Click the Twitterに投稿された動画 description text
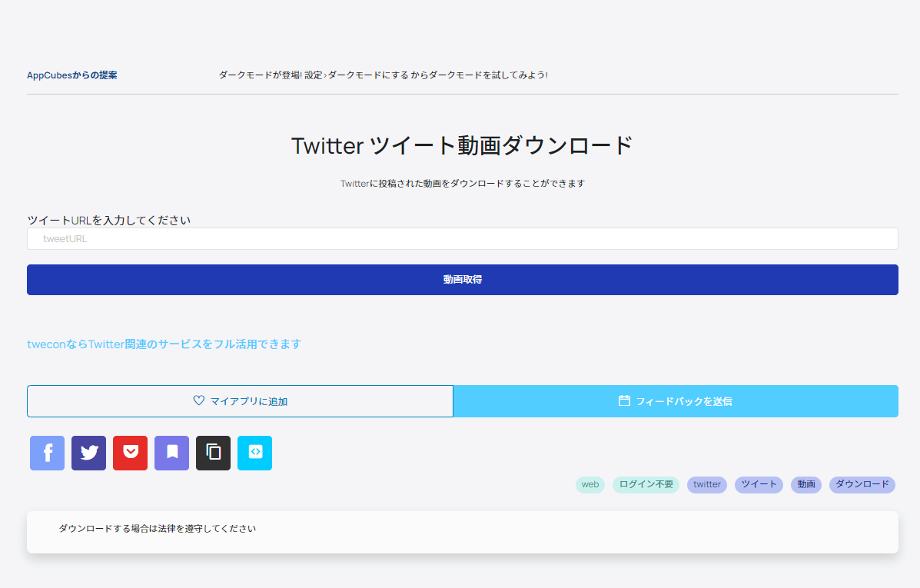Viewport: 920px width, 588px height. 463,184
